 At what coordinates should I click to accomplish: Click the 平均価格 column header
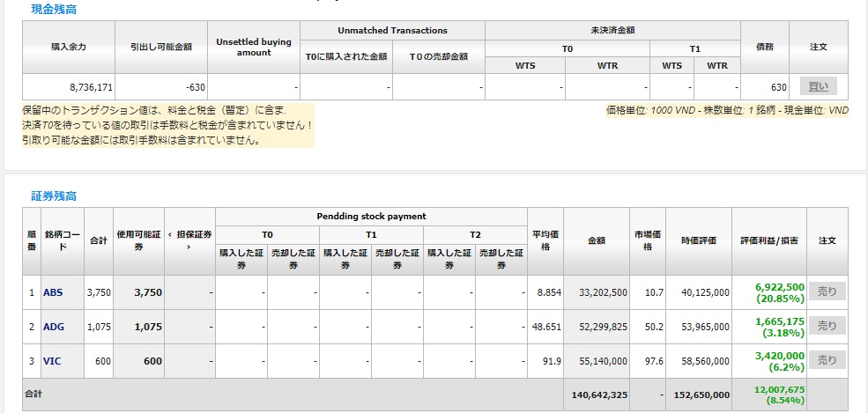click(x=544, y=240)
